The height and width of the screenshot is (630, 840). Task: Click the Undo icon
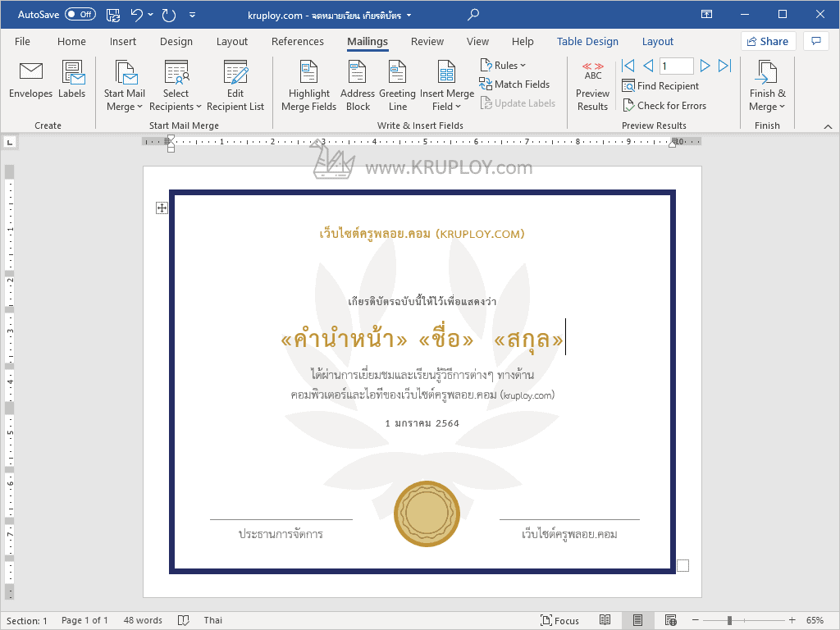137,15
